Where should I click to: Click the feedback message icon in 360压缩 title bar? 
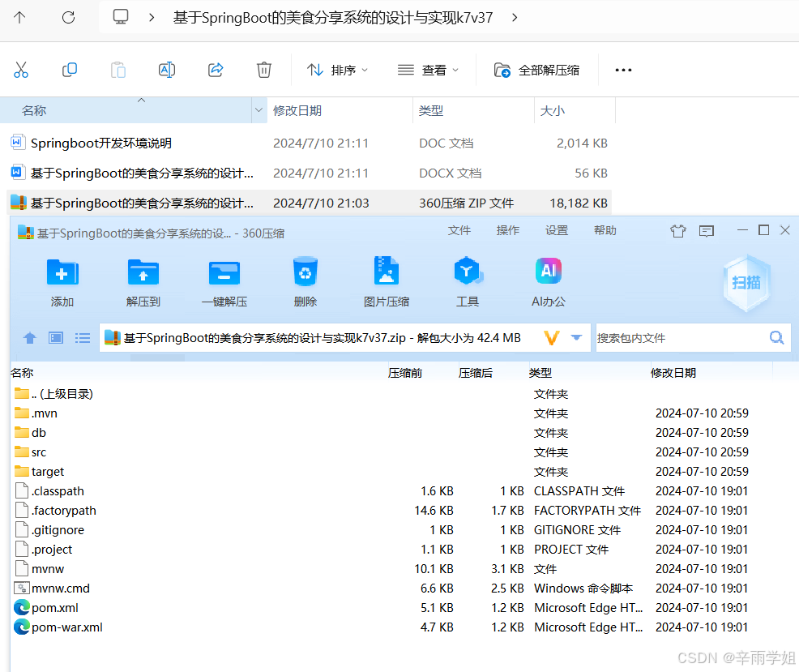tap(707, 232)
